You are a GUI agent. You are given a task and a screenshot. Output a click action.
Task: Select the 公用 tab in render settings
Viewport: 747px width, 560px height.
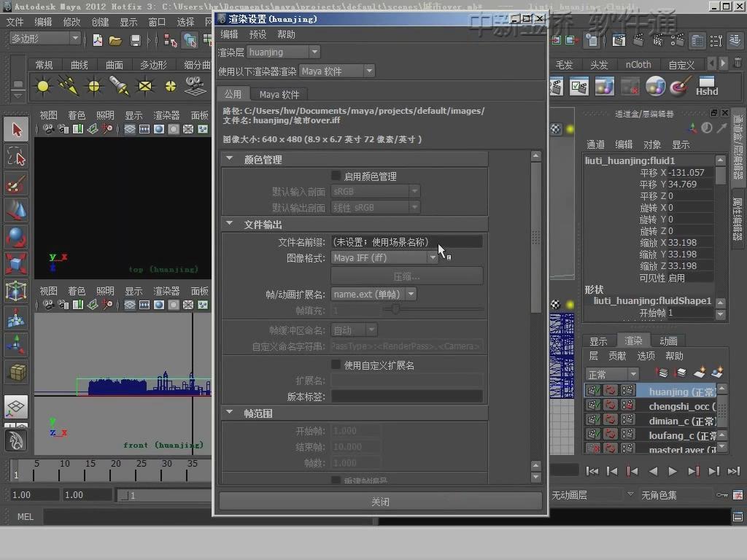coord(233,94)
